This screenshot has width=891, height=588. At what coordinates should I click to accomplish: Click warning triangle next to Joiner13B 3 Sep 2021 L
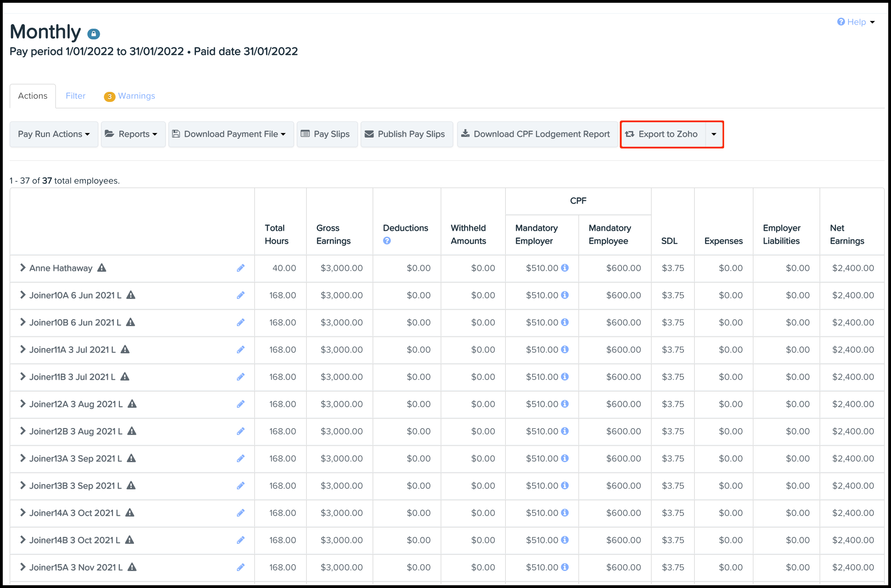pos(131,485)
